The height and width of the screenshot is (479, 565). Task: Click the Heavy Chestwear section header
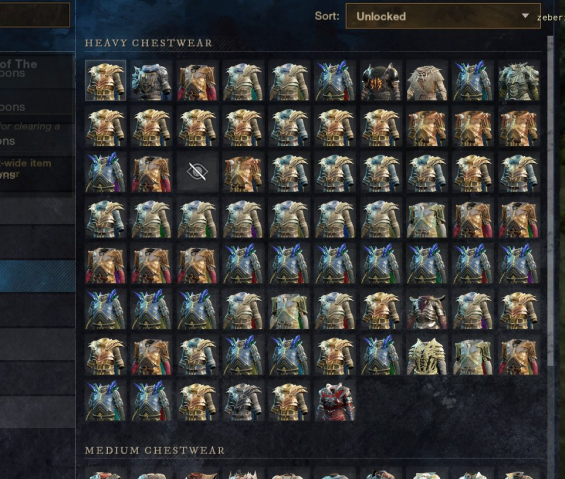[149, 43]
